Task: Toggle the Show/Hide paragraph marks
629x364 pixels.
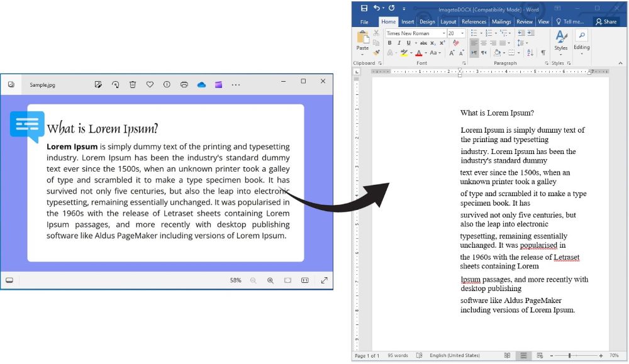Action: pyautogui.click(x=542, y=53)
